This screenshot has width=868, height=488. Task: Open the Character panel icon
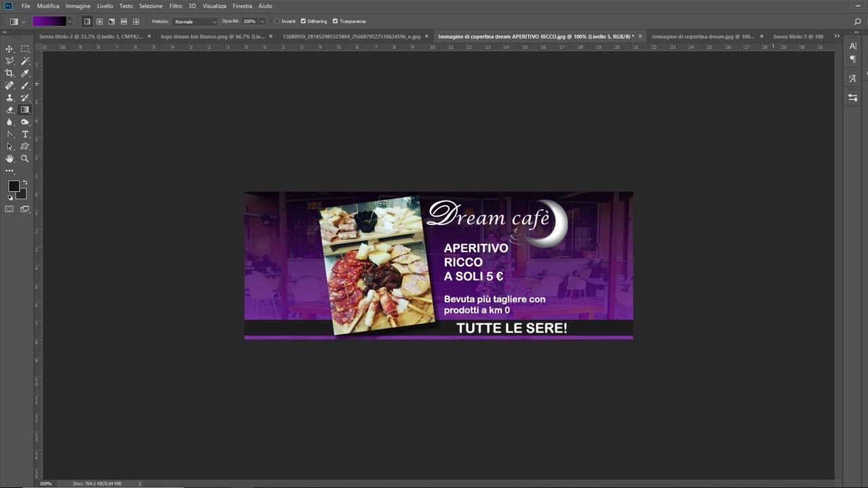852,45
